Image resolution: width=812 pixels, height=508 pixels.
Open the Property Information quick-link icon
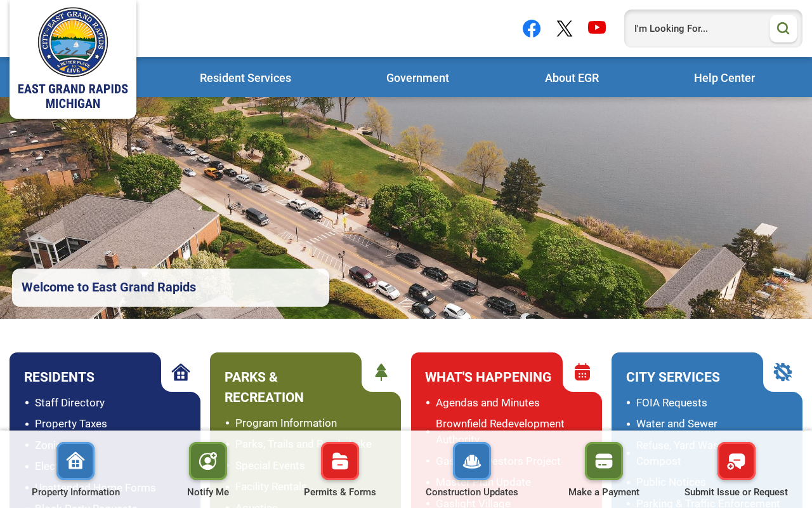tap(75, 461)
